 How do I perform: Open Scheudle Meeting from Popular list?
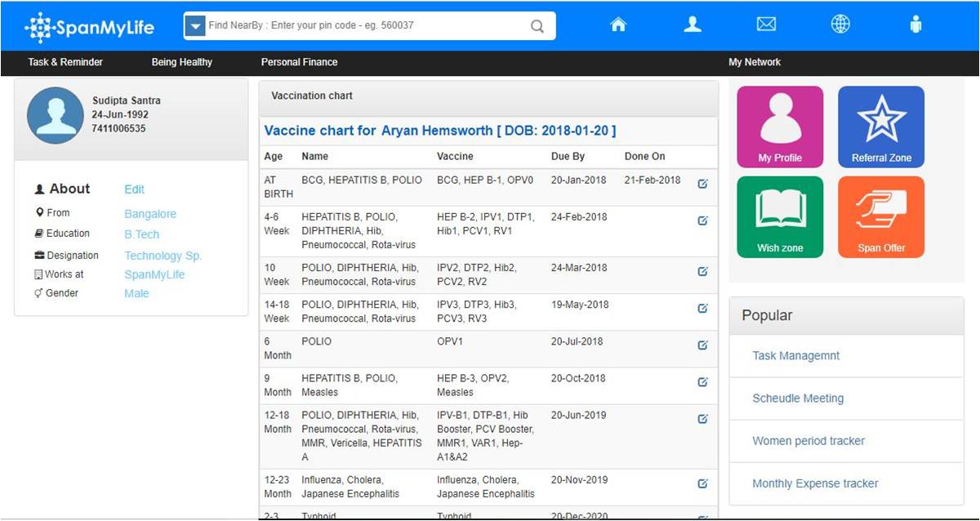pyautogui.click(x=798, y=399)
